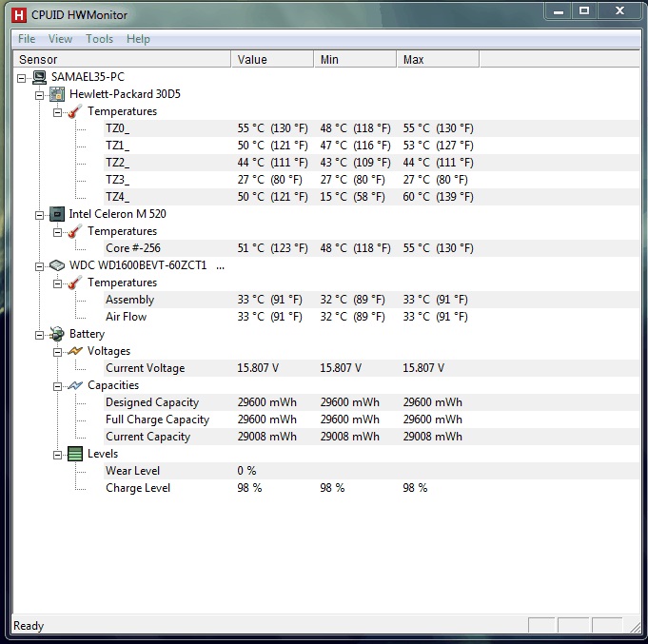
Task: Collapse Temperatures under Hewlett-Packard 30D5
Action: 57,112
